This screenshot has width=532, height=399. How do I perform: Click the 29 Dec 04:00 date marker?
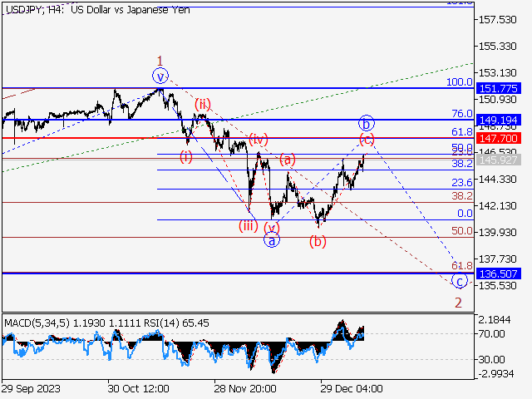[352, 388]
